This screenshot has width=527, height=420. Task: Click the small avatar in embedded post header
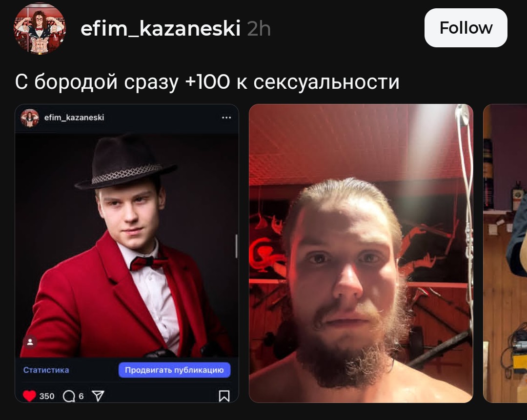(30, 118)
